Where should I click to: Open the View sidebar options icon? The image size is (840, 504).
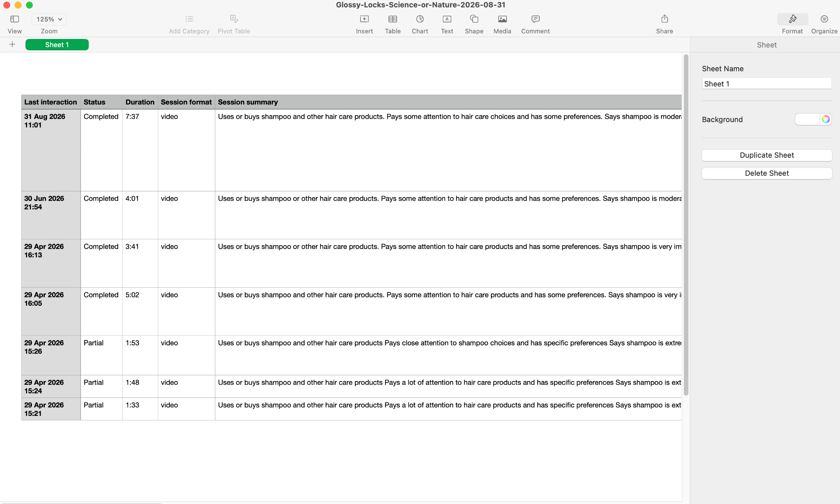click(14, 19)
